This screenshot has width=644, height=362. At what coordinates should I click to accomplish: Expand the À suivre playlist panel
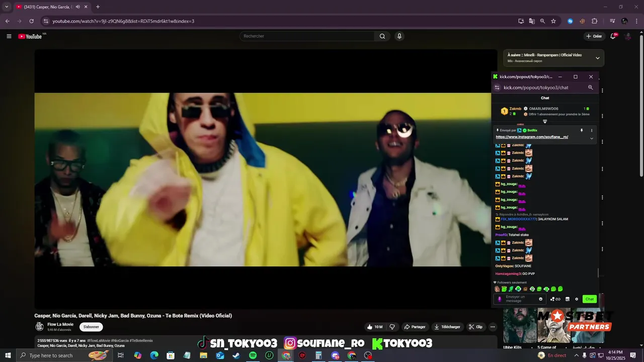click(597, 58)
